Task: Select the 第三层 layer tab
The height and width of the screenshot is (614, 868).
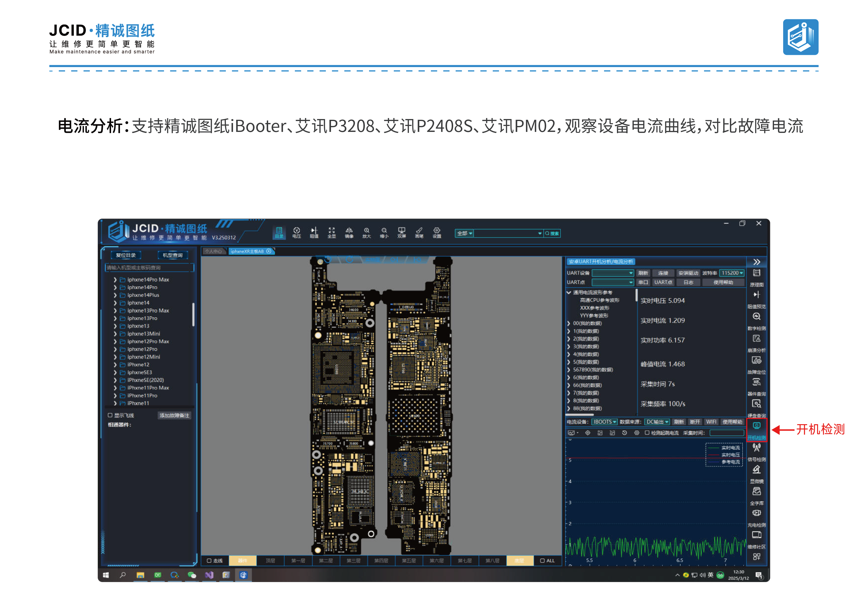Action: [353, 560]
